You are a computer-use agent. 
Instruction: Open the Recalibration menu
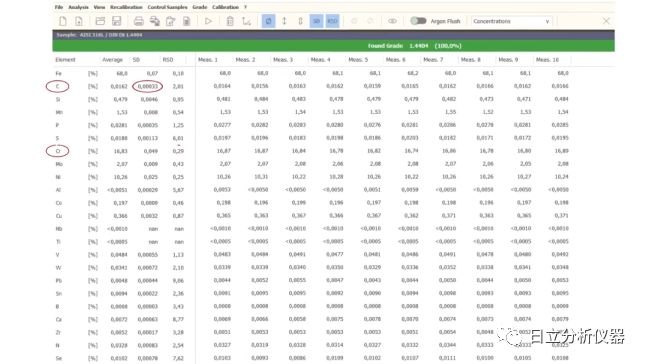126,7
